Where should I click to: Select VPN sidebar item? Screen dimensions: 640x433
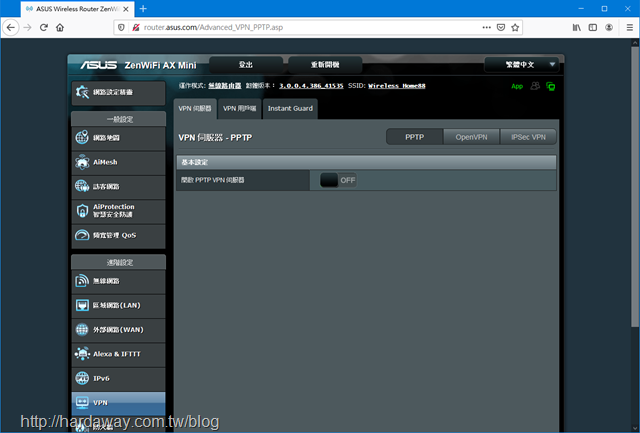pos(118,403)
